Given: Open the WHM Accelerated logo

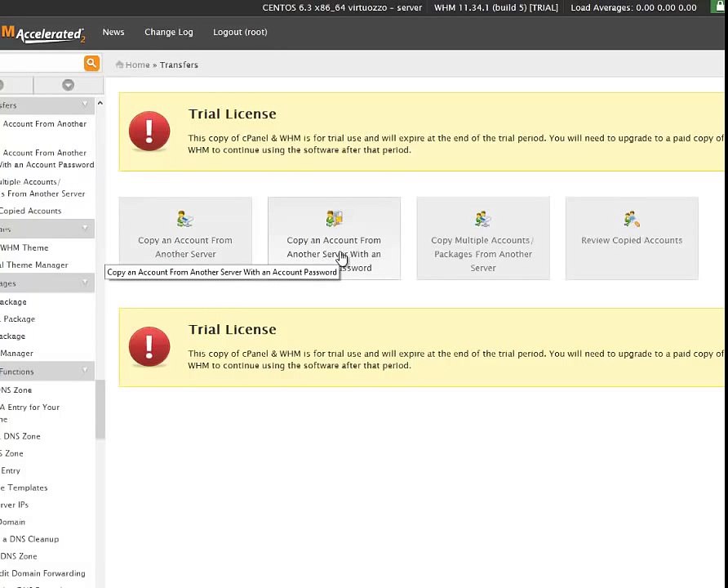Looking at the screenshot, I should point(42,34).
